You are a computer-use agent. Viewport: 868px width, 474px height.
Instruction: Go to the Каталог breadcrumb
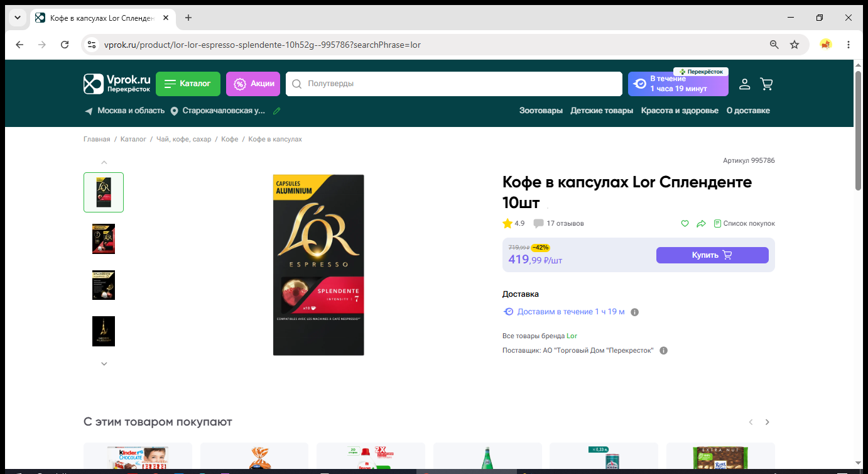coord(133,139)
